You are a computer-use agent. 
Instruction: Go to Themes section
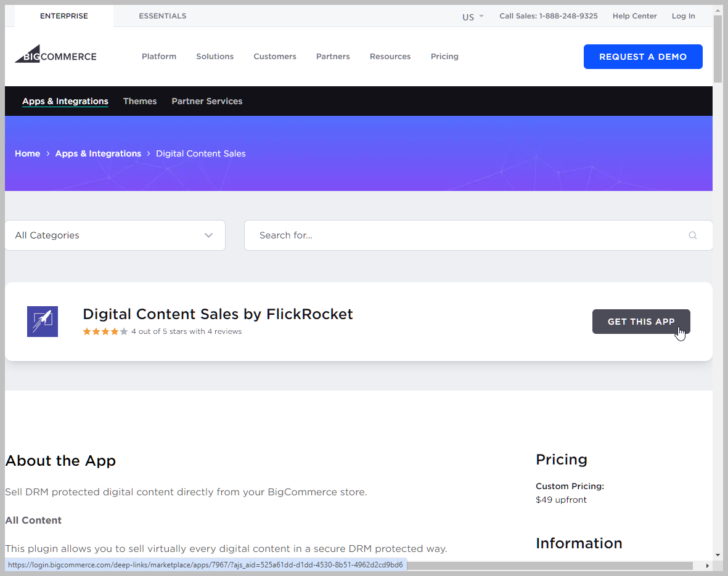click(140, 101)
